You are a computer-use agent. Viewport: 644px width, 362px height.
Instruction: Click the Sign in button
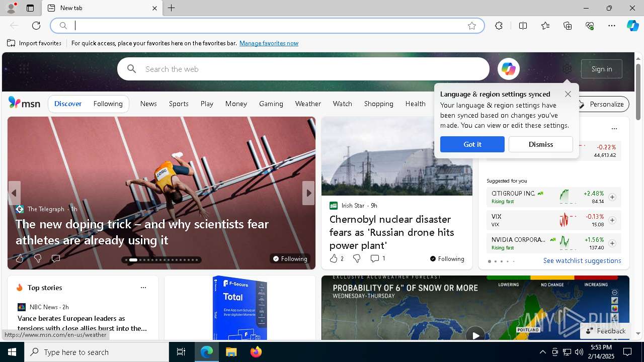(x=602, y=69)
